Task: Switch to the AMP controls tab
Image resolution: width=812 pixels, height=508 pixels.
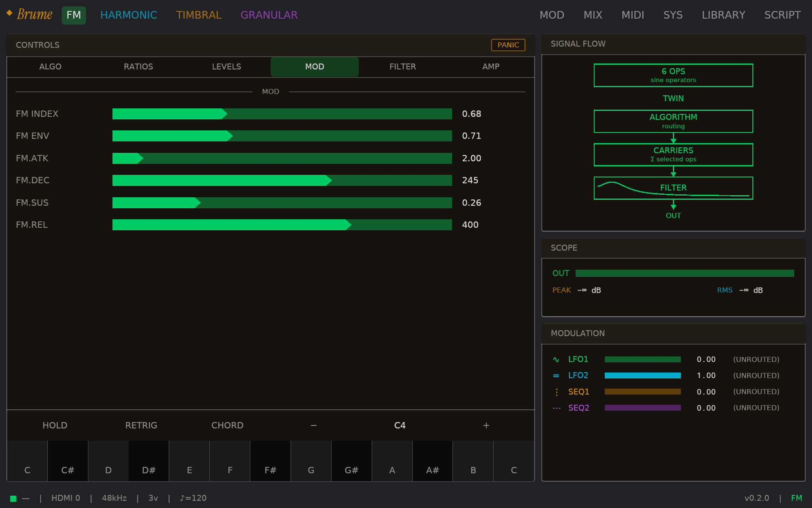Action: click(x=491, y=67)
